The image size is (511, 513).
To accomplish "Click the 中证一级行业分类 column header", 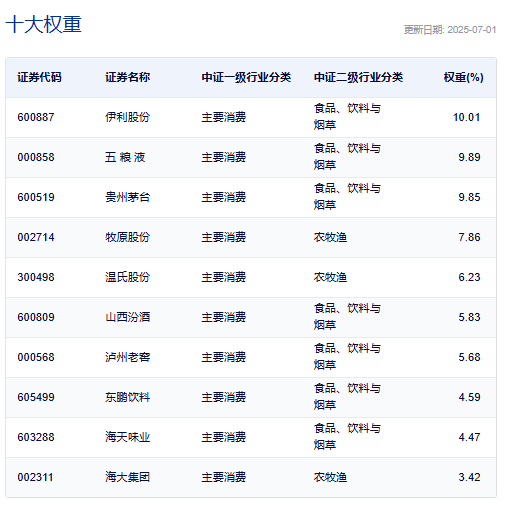I will coord(246,77).
